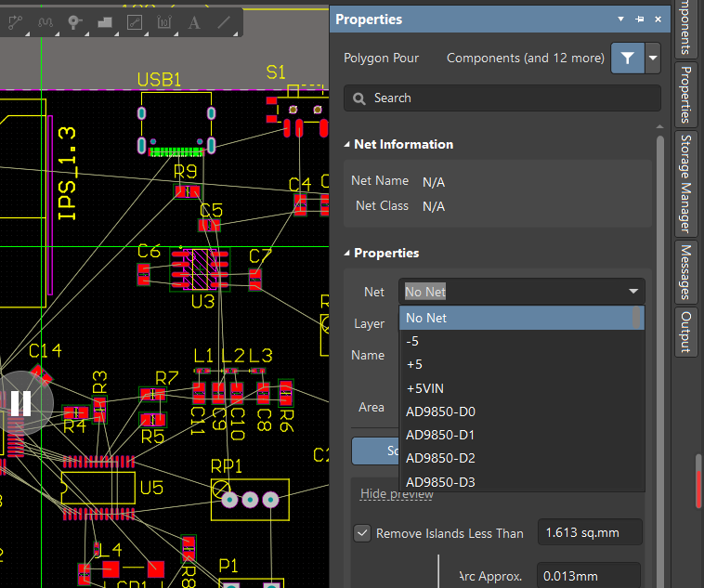This screenshot has width=704, height=588.
Task: Open the Properties side tab
Action: [686, 95]
